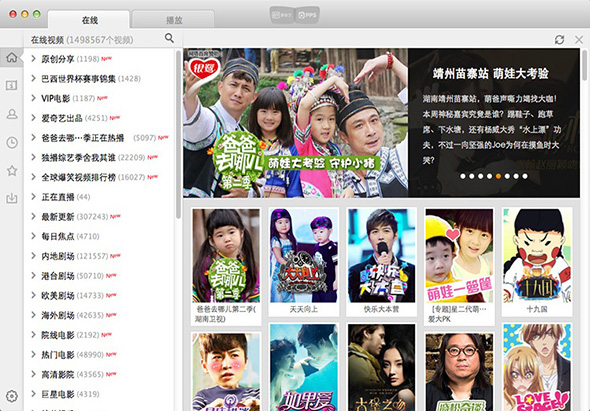590x411 pixels.
Task: Expand the 正在直播 category
Action: pos(33,197)
